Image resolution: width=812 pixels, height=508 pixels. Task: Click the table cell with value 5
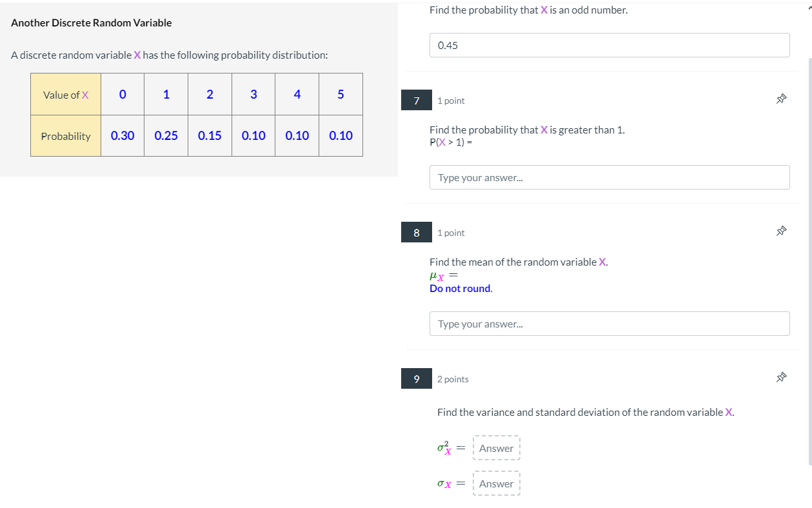tap(340, 93)
